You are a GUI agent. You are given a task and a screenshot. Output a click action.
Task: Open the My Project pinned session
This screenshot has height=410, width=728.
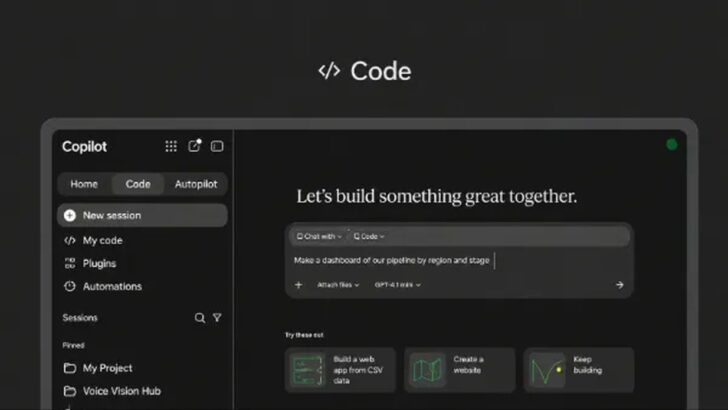(x=107, y=368)
